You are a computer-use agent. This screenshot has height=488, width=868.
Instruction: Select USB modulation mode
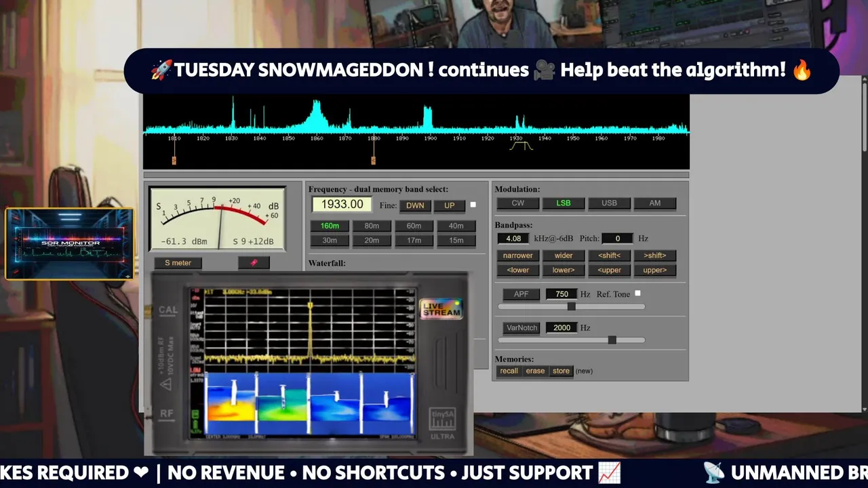[x=609, y=203]
